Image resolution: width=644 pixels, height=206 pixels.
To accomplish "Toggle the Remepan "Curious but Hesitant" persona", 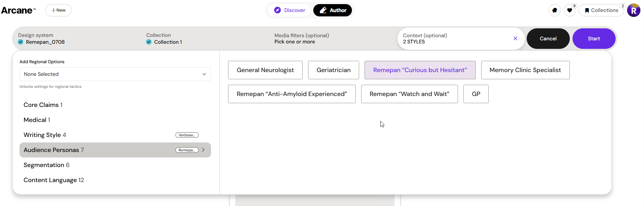I will point(420,70).
